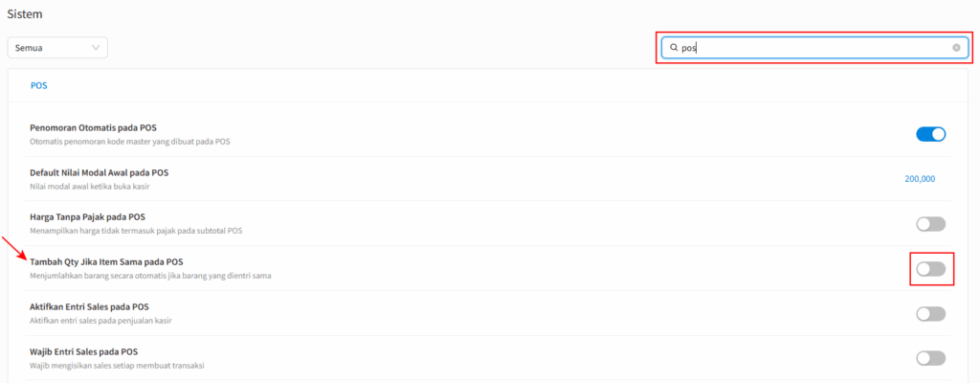The width and height of the screenshot is (980, 383).
Task: Click Aktifkan Entri Sales pada POS label
Action: (x=89, y=307)
